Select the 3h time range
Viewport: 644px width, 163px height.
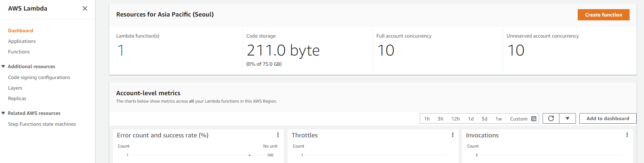coord(440,119)
